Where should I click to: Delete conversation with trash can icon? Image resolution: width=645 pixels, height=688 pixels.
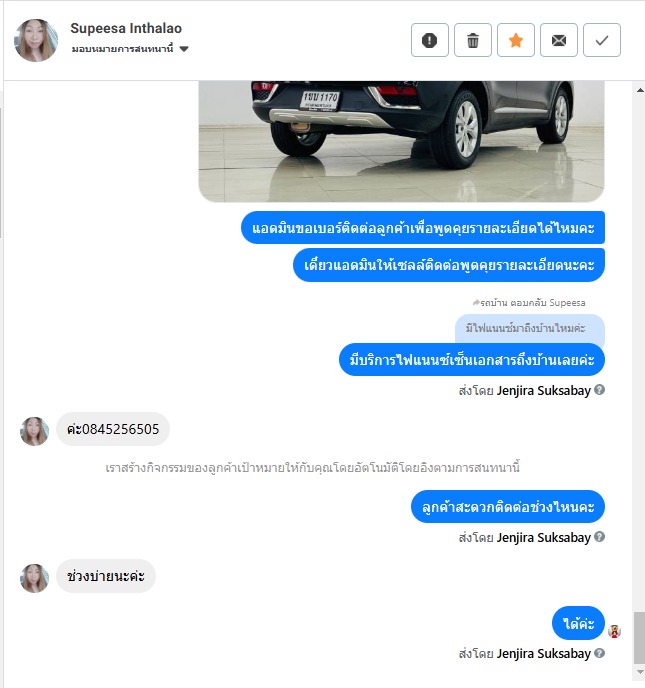473,40
